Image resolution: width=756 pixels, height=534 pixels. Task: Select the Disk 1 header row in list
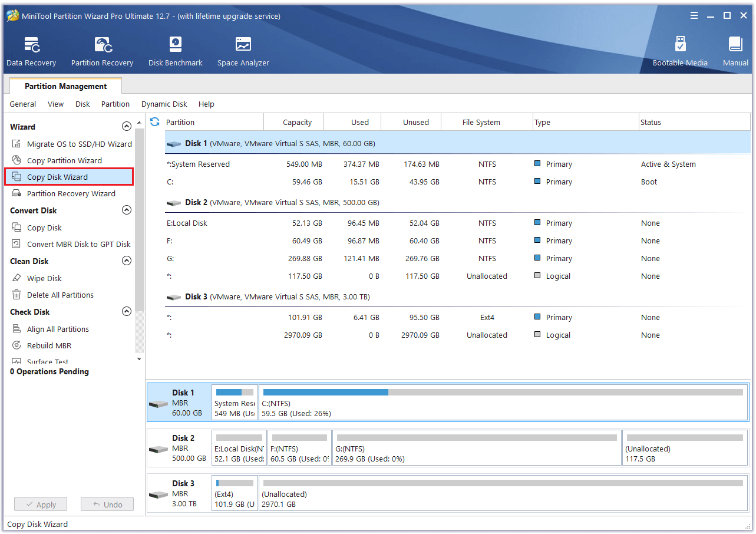click(x=457, y=143)
